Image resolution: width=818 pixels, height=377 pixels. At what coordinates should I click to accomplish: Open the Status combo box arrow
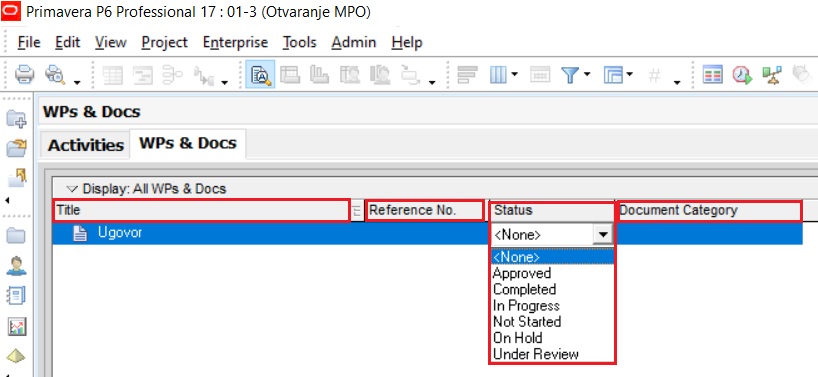coord(603,235)
